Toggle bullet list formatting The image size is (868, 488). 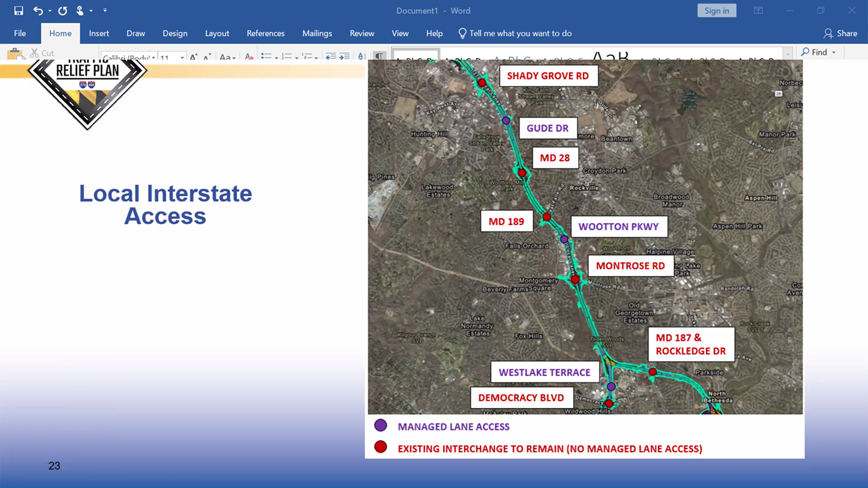pos(266,56)
